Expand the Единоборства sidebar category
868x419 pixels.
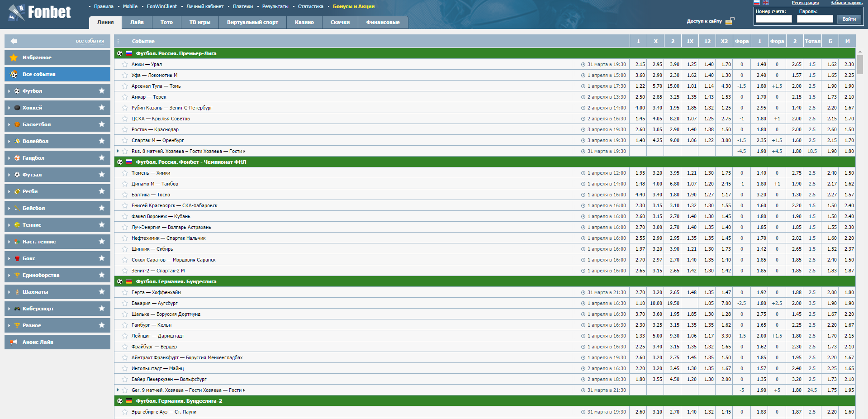click(9, 275)
